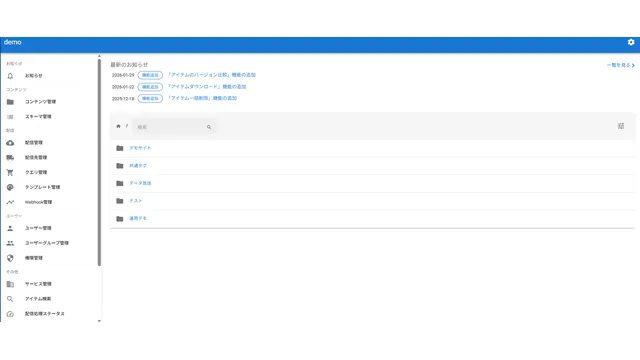This screenshot has width=640, height=360.
Task: Click 機能追加 tag beside 2026-01-22
Action: pos(150,87)
